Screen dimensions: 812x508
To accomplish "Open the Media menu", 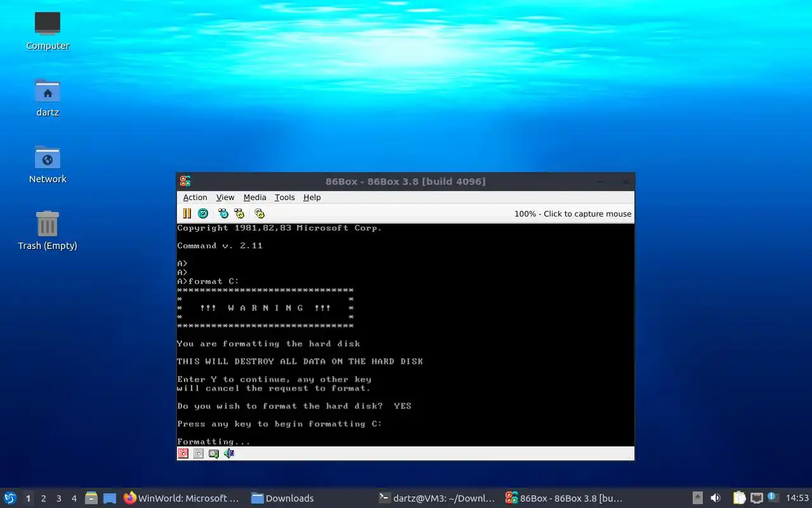I will point(255,197).
